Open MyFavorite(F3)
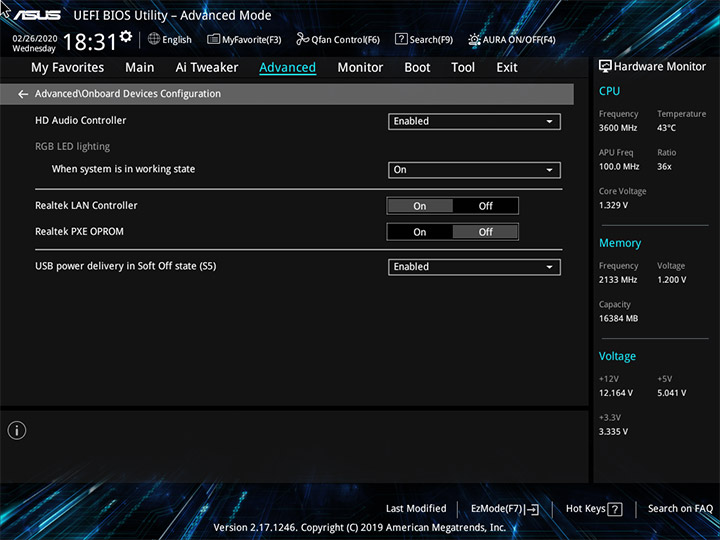720x540 pixels. coord(244,39)
